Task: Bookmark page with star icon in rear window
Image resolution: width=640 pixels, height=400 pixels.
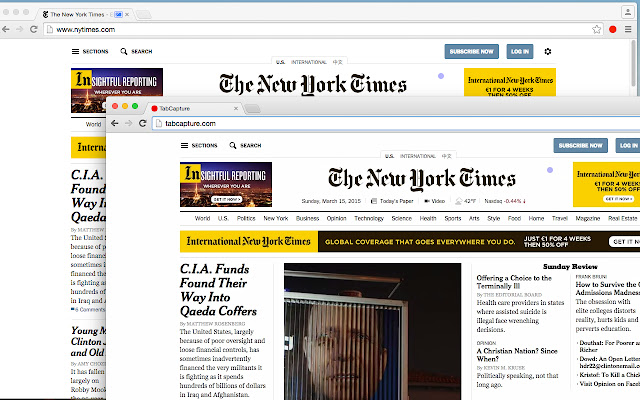Action: [x=597, y=29]
